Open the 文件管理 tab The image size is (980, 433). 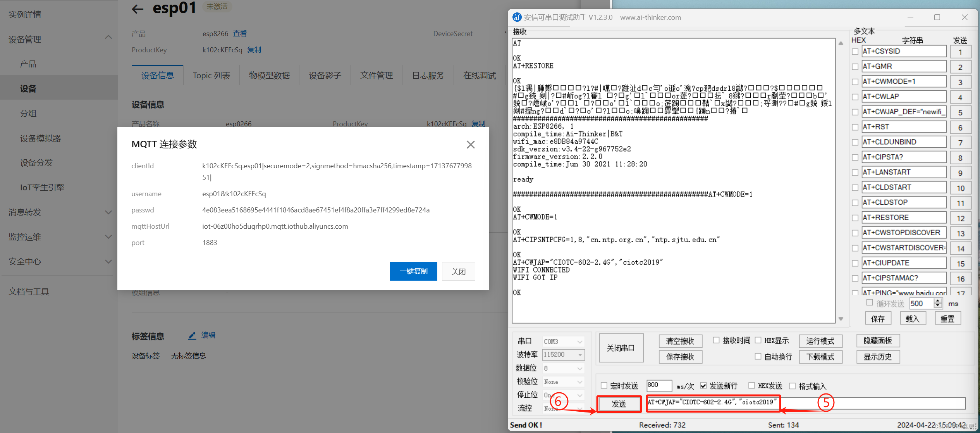pos(377,75)
